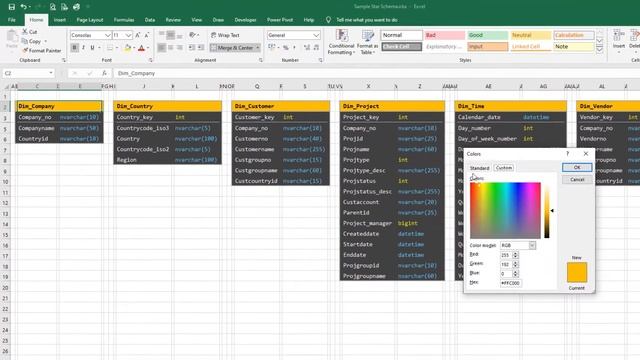The width and height of the screenshot is (640, 360).
Task: Open Format as Table gallery
Action: pyautogui.click(x=367, y=42)
